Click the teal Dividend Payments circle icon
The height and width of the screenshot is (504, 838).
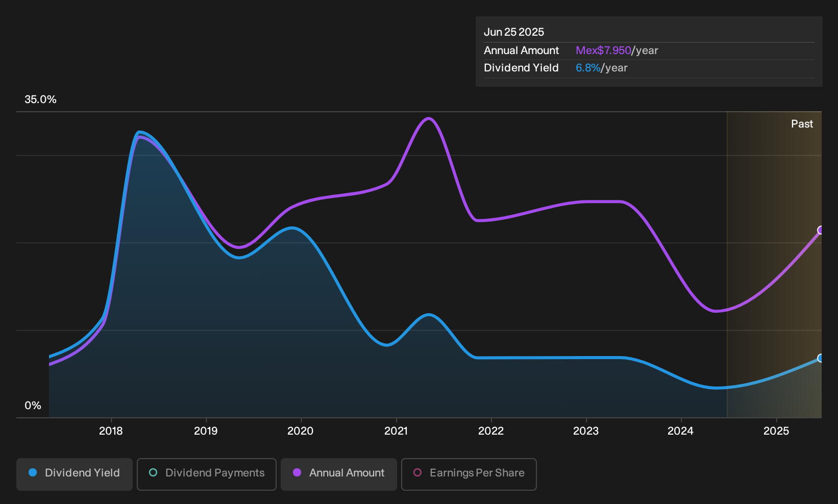[x=153, y=473]
